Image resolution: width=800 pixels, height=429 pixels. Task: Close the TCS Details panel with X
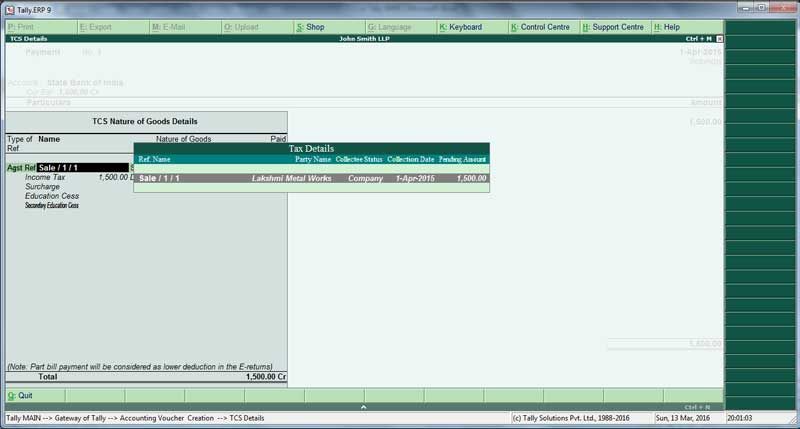(719, 39)
